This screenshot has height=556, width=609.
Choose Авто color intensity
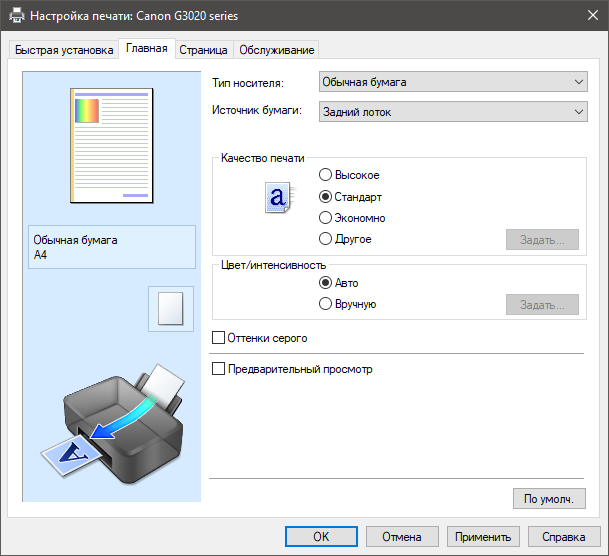coord(338,283)
